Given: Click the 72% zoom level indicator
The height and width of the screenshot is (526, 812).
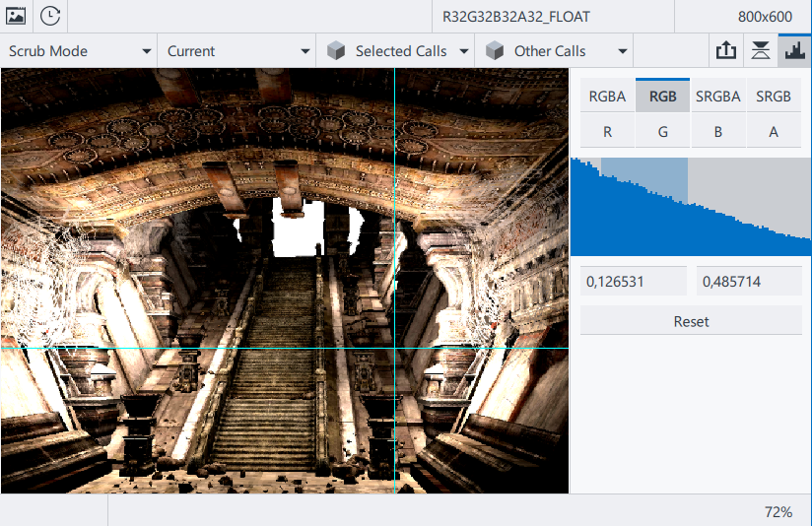Looking at the screenshot, I should tap(778, 512).
